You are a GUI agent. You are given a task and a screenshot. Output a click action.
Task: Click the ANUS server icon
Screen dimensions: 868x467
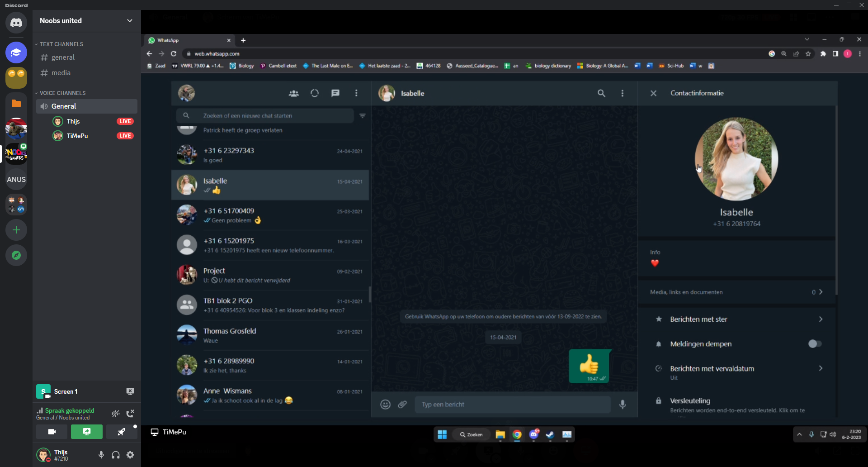coord(16,179)
